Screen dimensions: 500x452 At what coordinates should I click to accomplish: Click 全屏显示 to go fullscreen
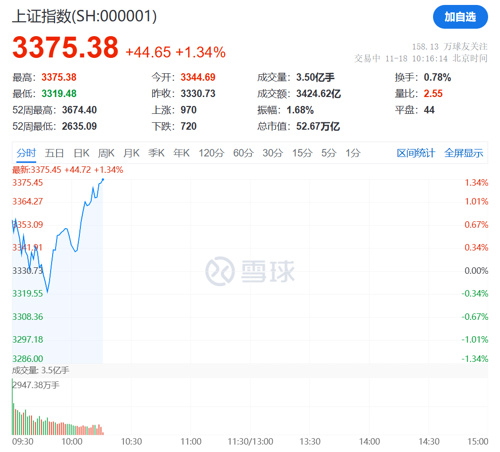pos(463,153)
